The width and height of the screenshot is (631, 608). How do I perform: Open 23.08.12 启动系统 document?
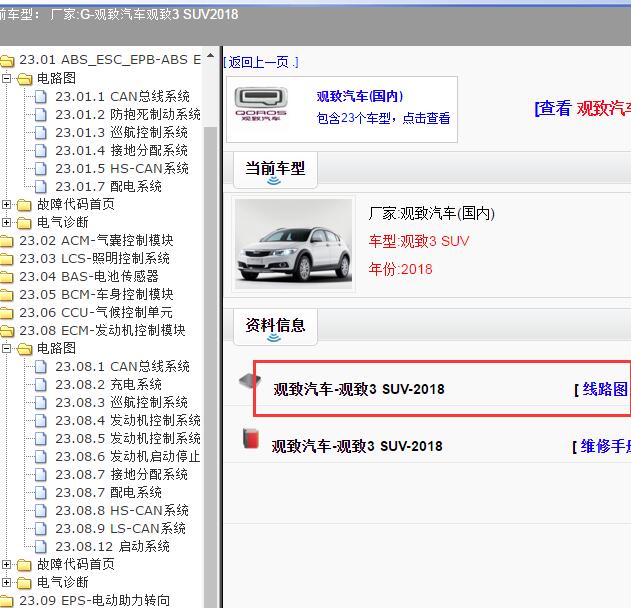112,546
